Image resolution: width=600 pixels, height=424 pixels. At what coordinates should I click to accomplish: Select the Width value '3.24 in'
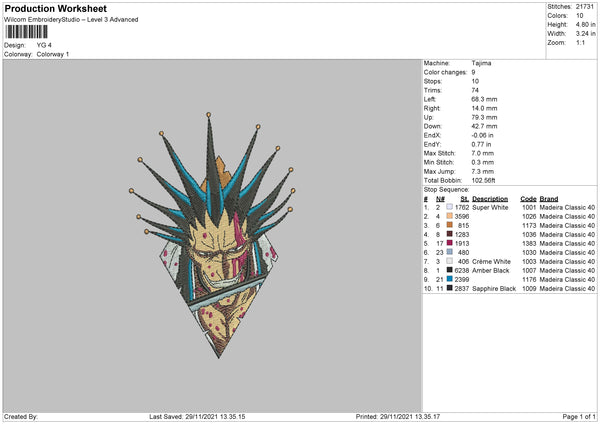pos(585,34)
